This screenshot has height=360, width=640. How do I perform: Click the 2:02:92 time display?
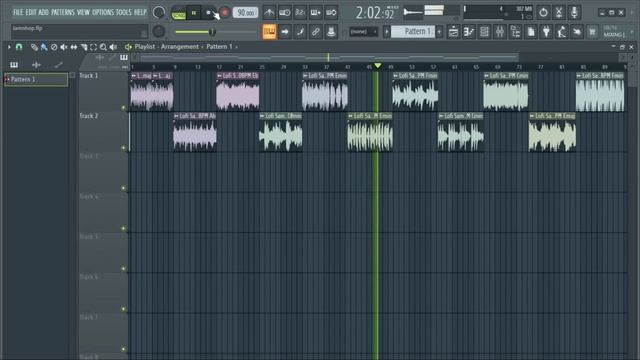375,13
